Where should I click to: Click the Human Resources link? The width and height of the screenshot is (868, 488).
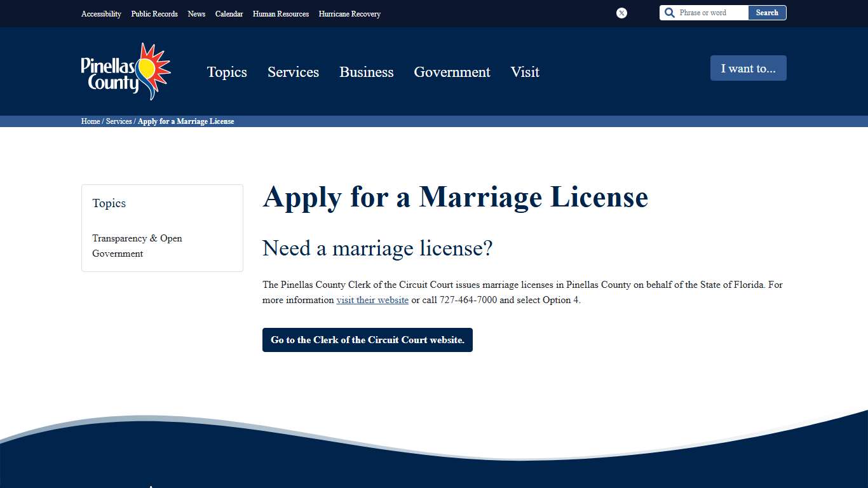coord(280,13)
